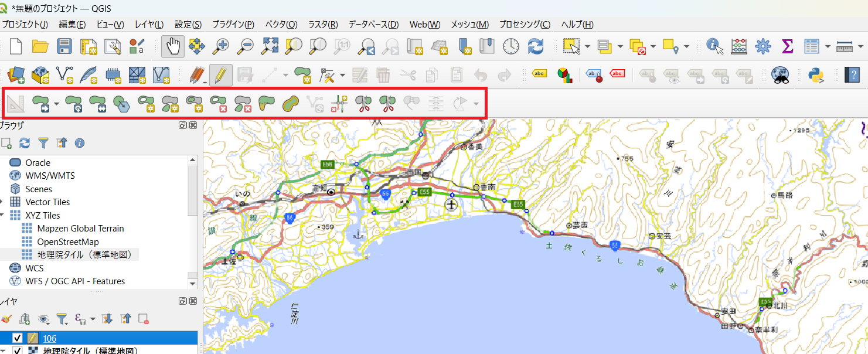Open Select Features tool dropdown arrow
Screen dimensions: 868x354
click(588, 46)
